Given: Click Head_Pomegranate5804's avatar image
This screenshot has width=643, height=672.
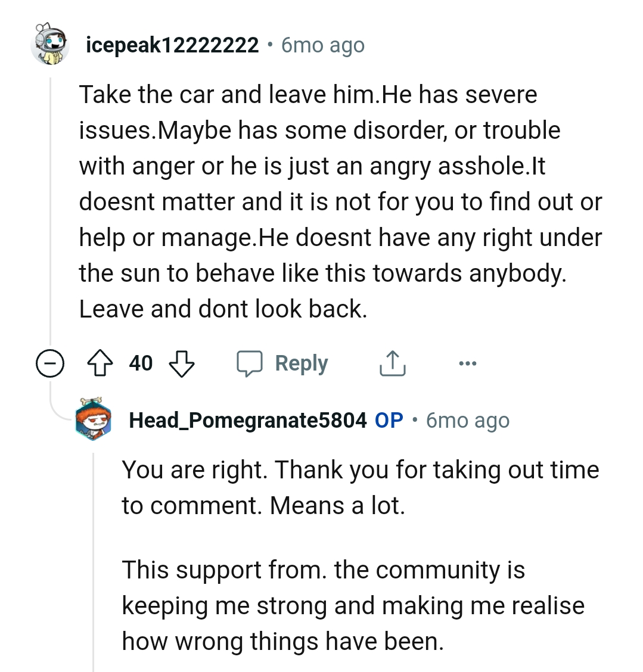Looking at the screenshot, I should tap(94, 420).
